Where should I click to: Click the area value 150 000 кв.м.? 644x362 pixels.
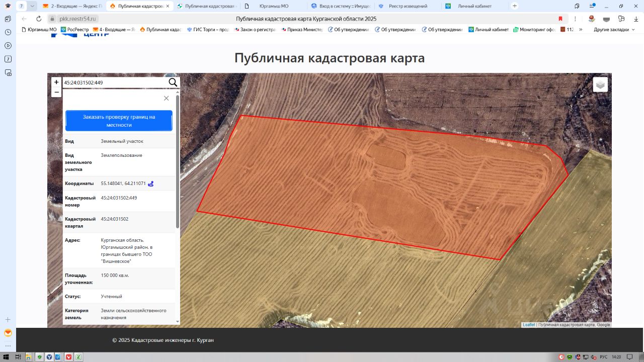(x=115, y=276)
